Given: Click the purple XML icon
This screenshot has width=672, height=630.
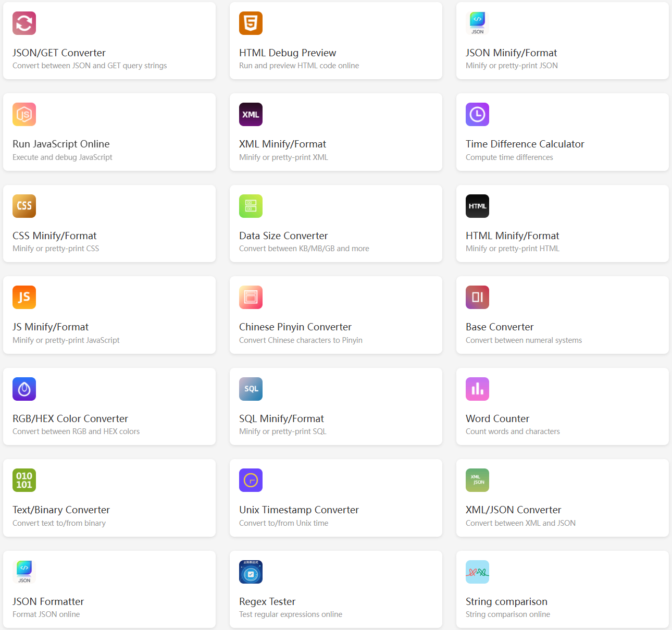Looking at the screenshot, I should tap(251, 115).
